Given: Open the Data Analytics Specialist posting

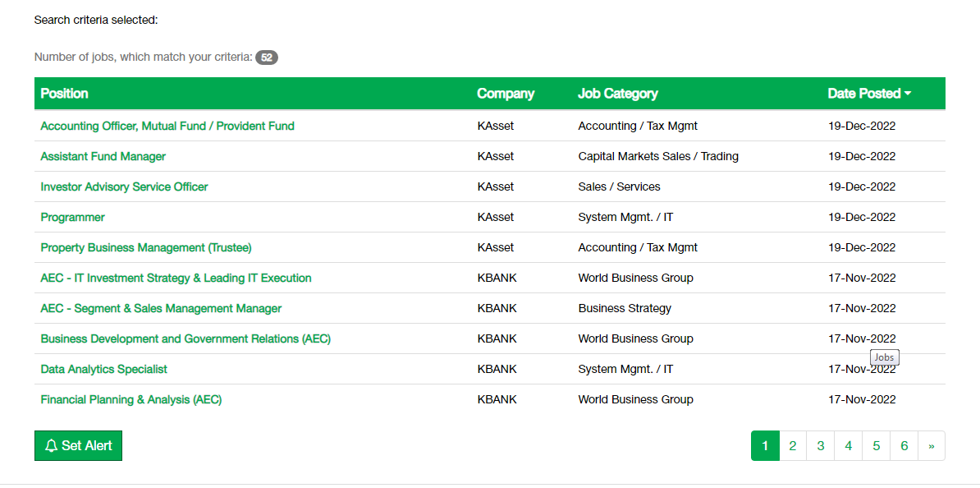Looking at the screenshot, I should (103, 369).
